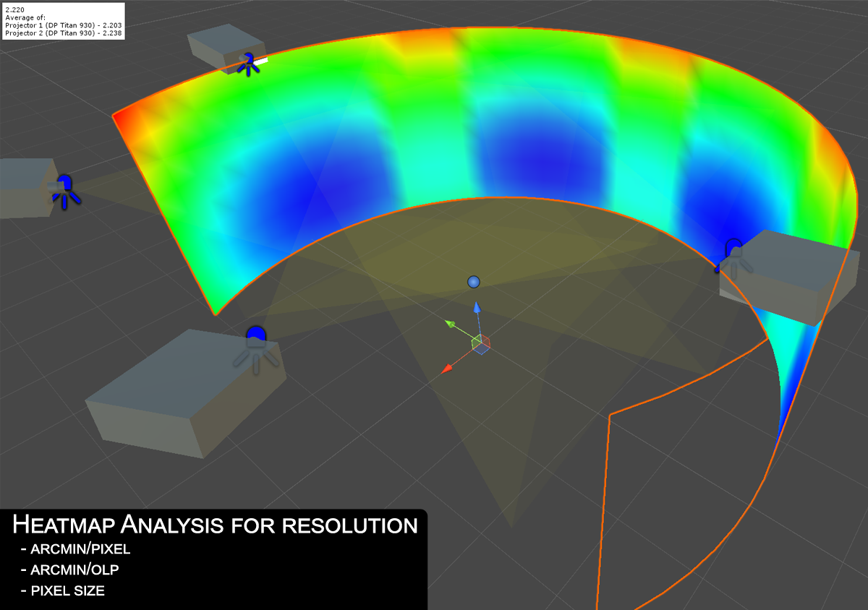The width and height of the screenshot is (868, 610).
Task: Click the "pixel size" caption line
Action: [63, 591]
